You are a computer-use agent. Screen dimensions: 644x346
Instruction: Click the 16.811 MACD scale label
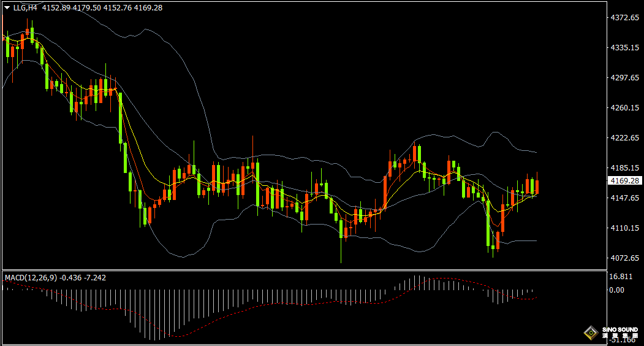pyautogui.click(x=621, y=277)
